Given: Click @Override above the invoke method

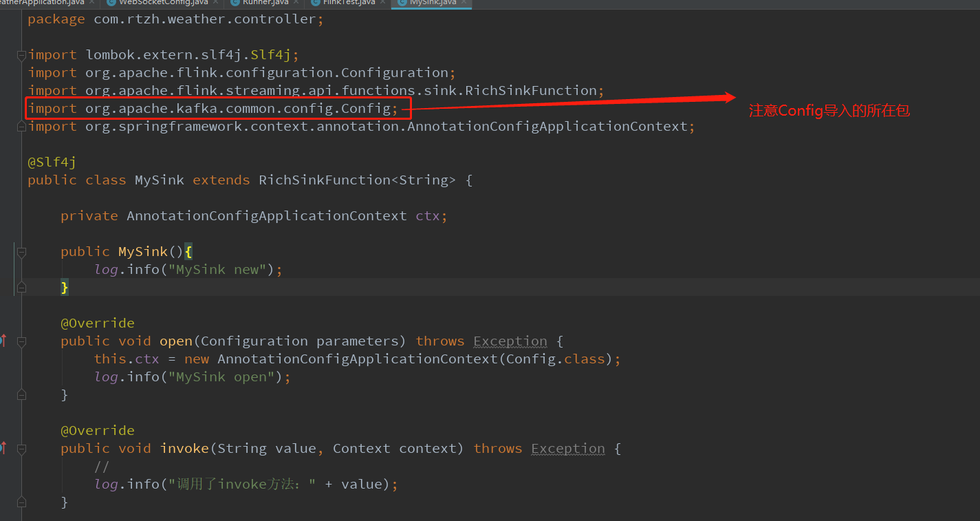Looking at the screenshot, I should pyautogui.click(x=98, y=431).
